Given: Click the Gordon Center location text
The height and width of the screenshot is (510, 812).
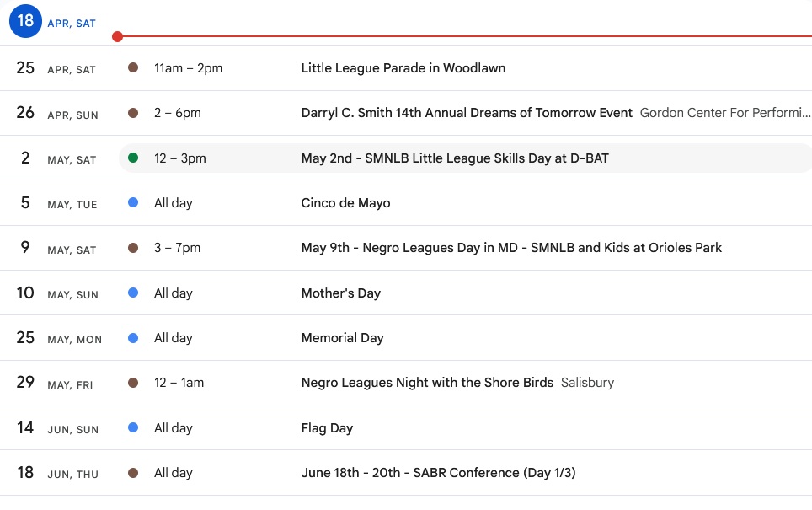Looking at the screenshot, I should (x=724, y=113).
